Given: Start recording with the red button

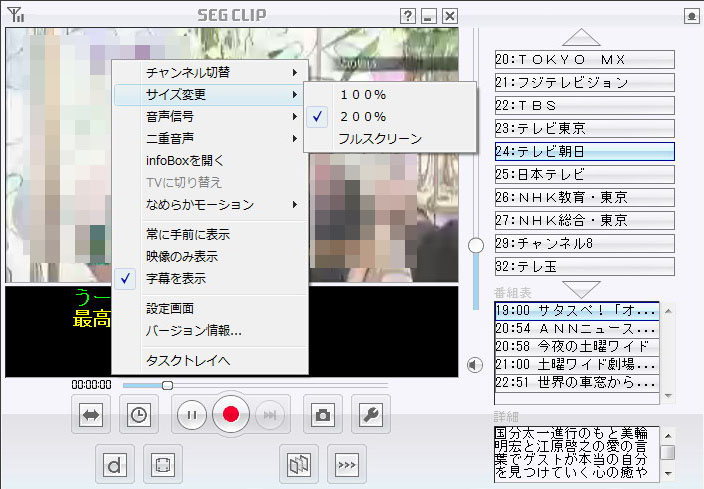Looking at the screenshot, I should tap(231, 414).
